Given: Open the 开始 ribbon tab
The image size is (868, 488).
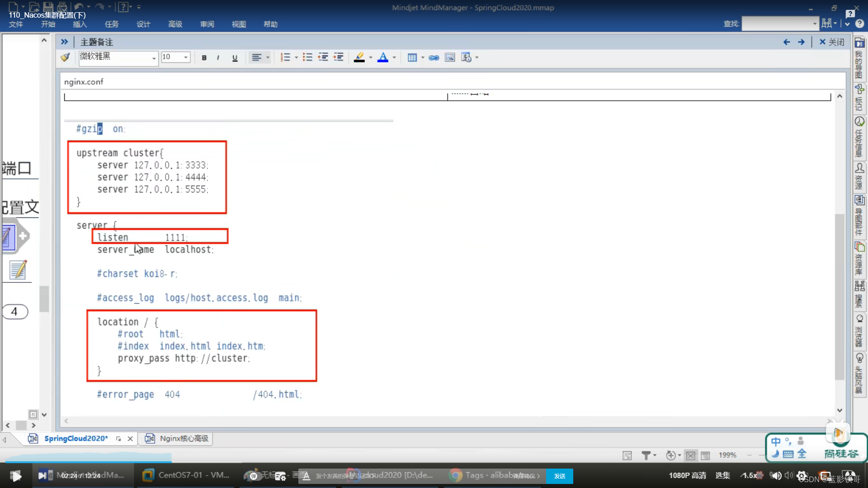Looking at the screenshot, I should (48, 24).
